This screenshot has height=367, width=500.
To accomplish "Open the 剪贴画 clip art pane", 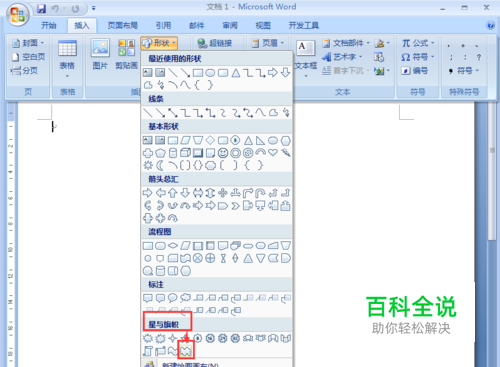I will tap(126, 55).
